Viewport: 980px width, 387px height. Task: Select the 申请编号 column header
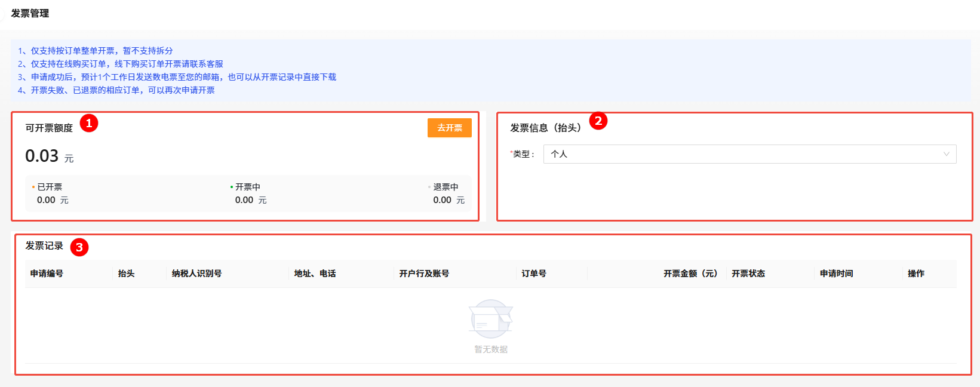[47, 274]
